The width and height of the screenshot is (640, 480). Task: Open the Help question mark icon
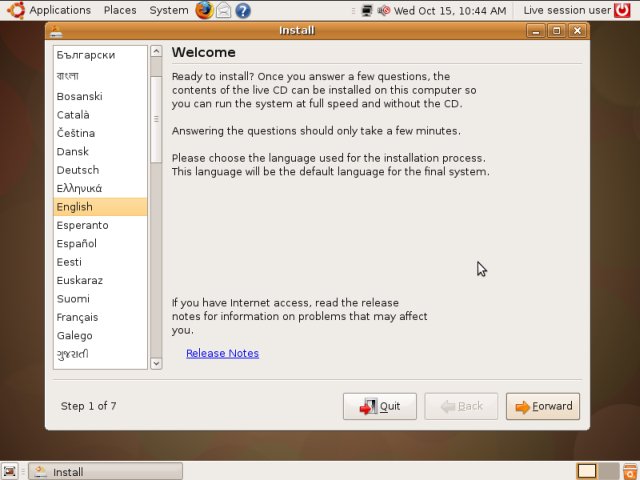coord(243,11)
